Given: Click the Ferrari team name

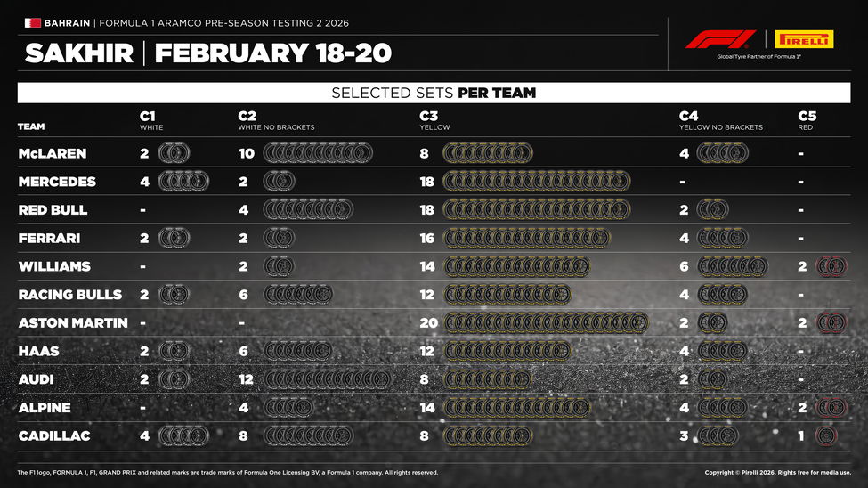Looking at the screenshot, I should point(49,239).
